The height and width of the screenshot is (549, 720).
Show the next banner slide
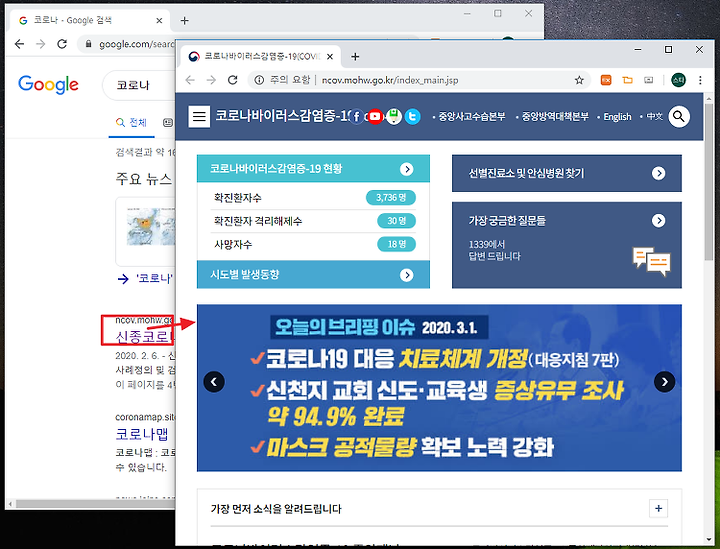click(664, 381)
